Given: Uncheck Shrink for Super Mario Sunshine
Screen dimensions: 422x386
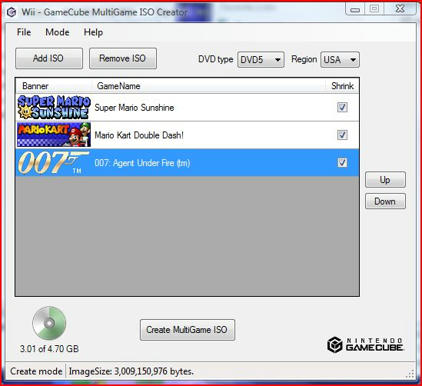Looking at the screenshot, I should coord(342,107).
